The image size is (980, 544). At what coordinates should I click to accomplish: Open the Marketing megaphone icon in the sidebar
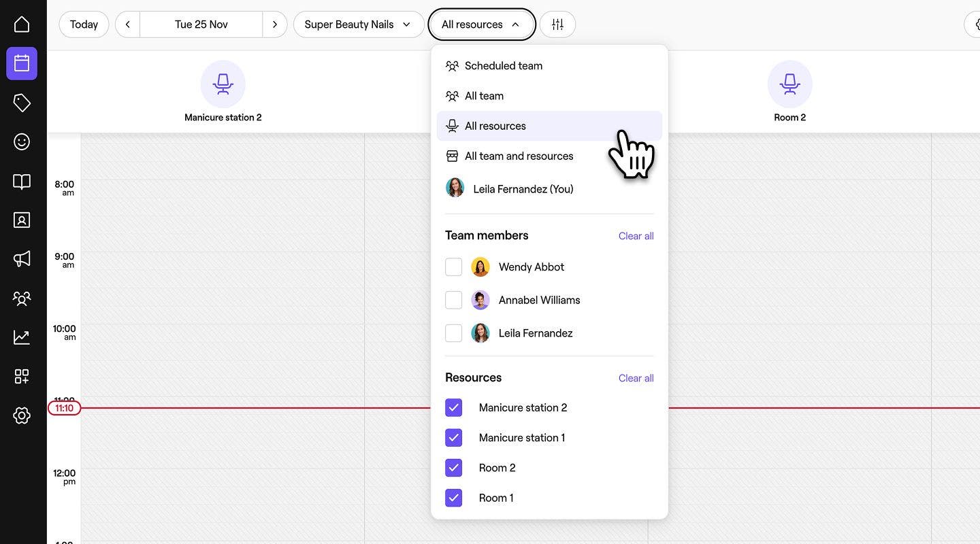pyautogui.click(x=21, y=258)
